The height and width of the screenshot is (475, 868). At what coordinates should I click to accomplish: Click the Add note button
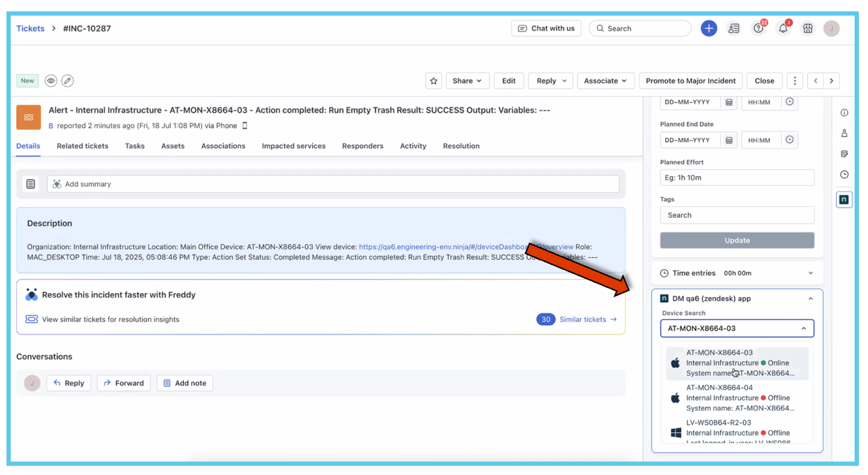[185, 383]
